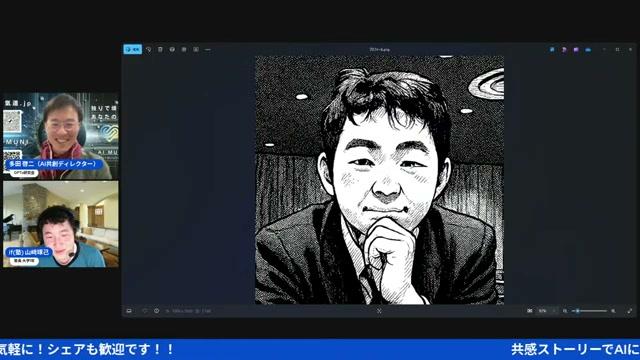Click the zoom in magnifier icon

(613, 311)
